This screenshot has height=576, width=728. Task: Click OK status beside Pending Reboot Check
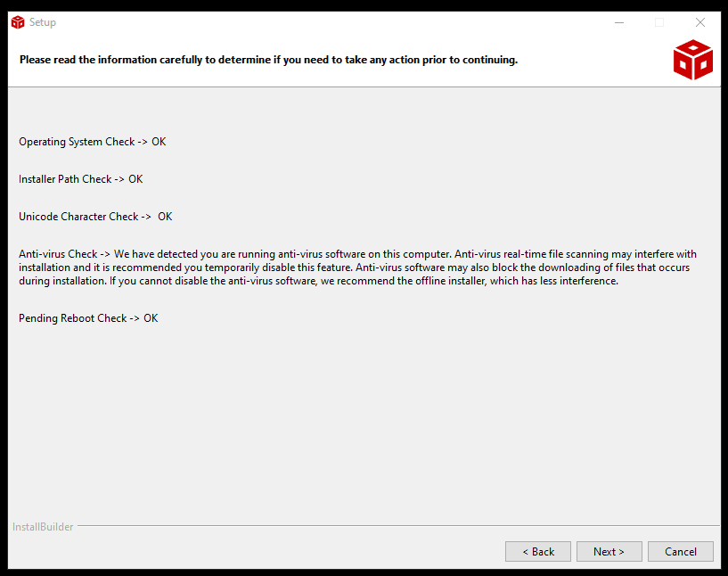[151, 318]
